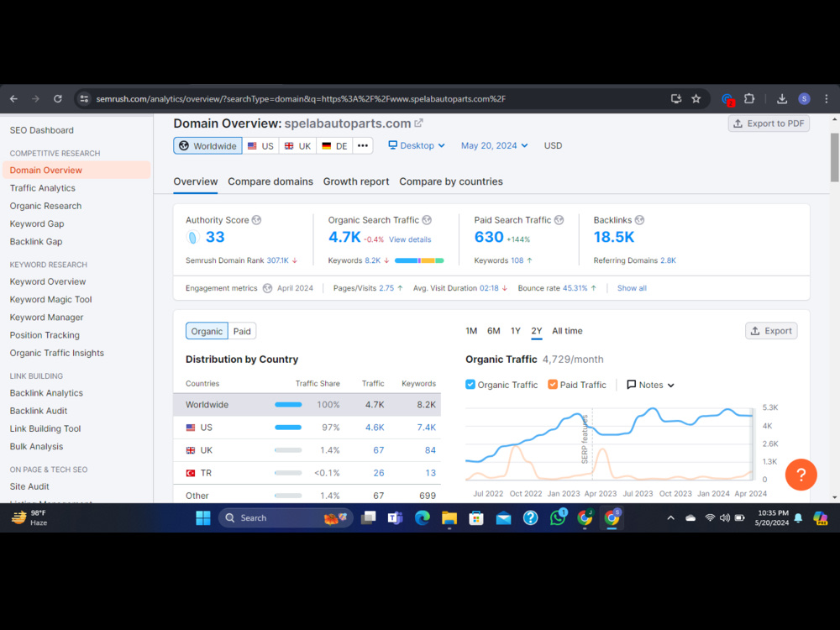Click the browser address bar URL

click(301, 98)
